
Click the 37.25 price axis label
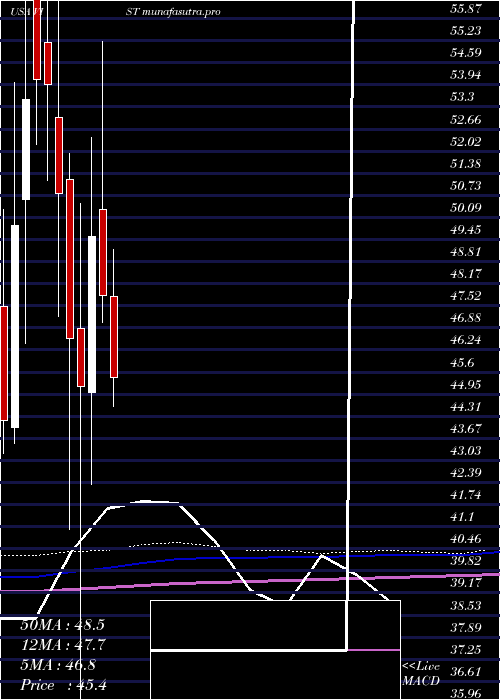(x=466, y=650)
